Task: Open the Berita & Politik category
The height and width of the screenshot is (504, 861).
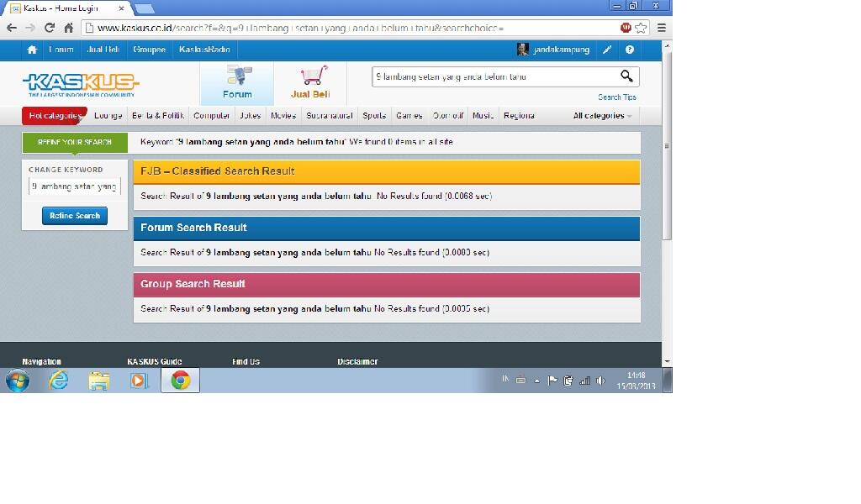Action: pyautogui.click(x=157, y=116)
